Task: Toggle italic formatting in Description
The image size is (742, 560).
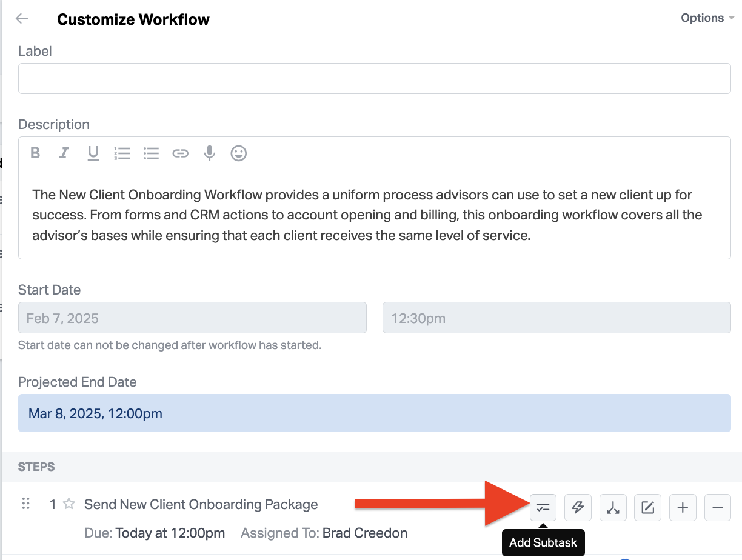Action: click(x=64, y=153)
